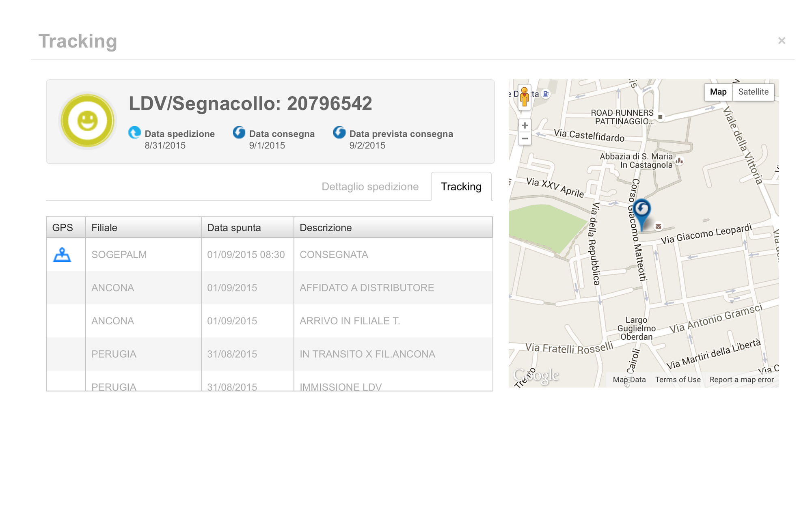Open the Dettaglio spedizione tab
The width and height of the screenshot is (812, 509).
370,187
